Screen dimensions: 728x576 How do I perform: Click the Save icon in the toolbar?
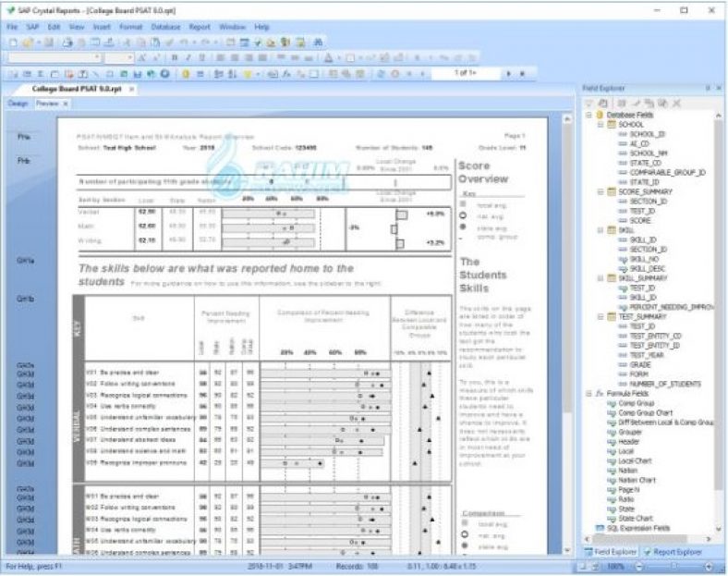click(x=49, y=43)
